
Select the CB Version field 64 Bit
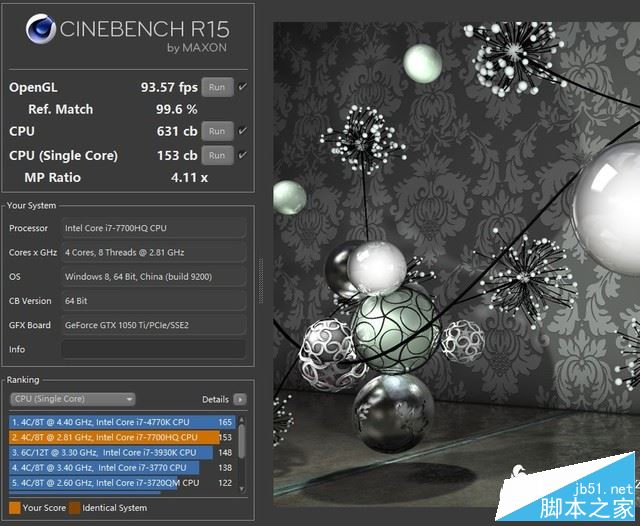click(153, 301)
